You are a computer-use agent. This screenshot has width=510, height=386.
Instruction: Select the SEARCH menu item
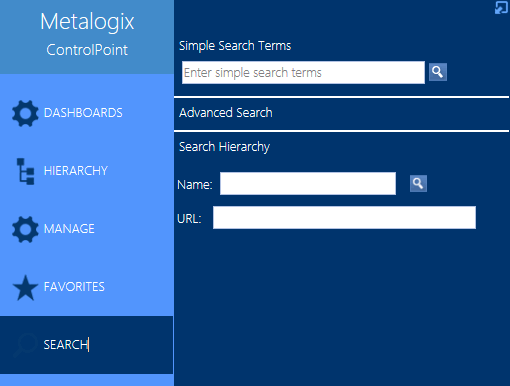(x=87, y=345)
